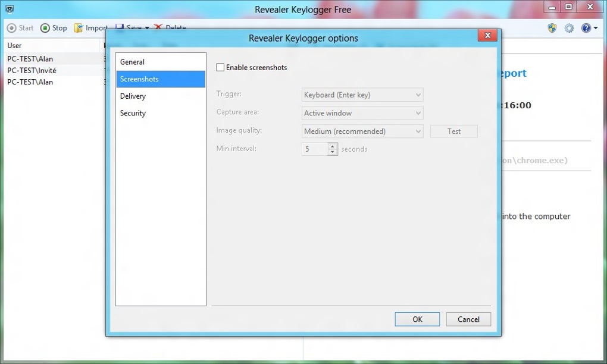Maximize the Revealer Keylogger Free window
The height and width of the screenshot is (364, 607).
click(x=568, y=7)
